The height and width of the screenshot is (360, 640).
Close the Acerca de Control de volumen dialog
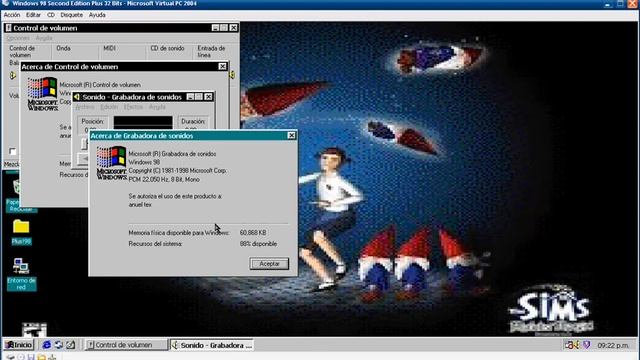click(222, 67)
